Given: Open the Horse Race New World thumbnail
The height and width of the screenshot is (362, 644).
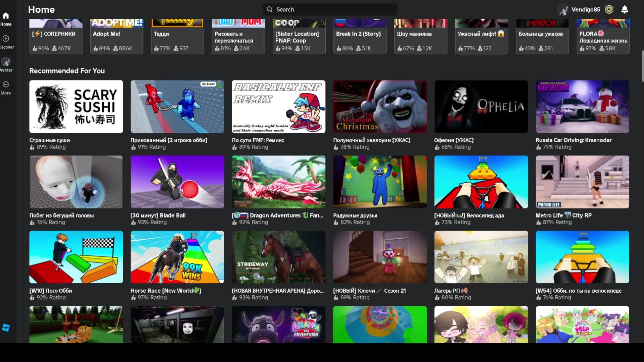Looking at the screenshot, I should 177,257.
